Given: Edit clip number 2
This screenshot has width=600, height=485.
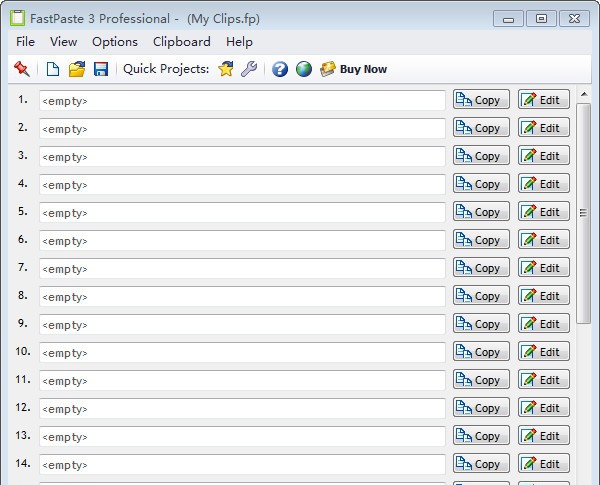Looking at the screenshot, I should (544, 127).
